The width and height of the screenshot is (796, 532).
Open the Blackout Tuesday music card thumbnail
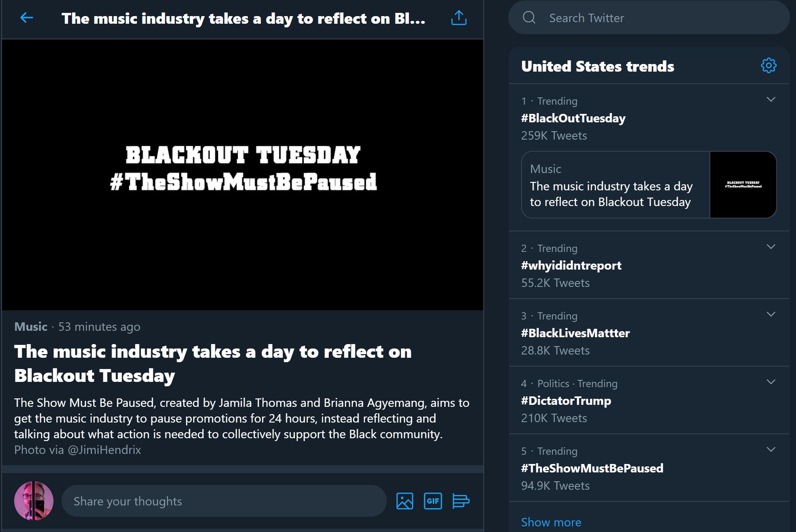pyautogui.click(x=743, y=185)
